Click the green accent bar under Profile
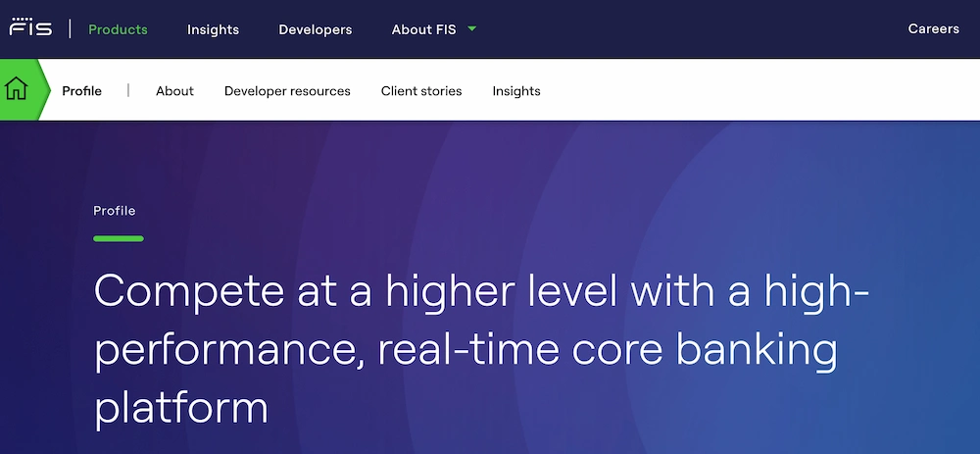Image resolution: width=980 pixels, height=454 pixels. pyautogui.click(x=119, y=238)
